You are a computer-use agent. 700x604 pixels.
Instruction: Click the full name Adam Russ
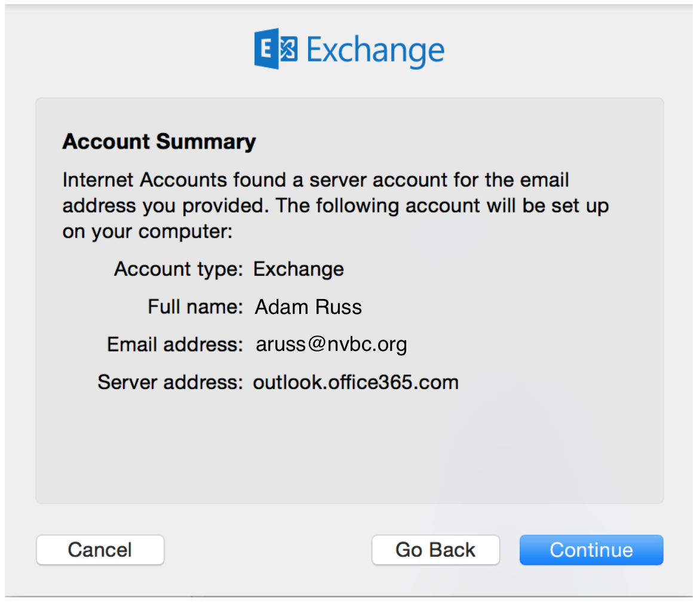click(308, 307)
